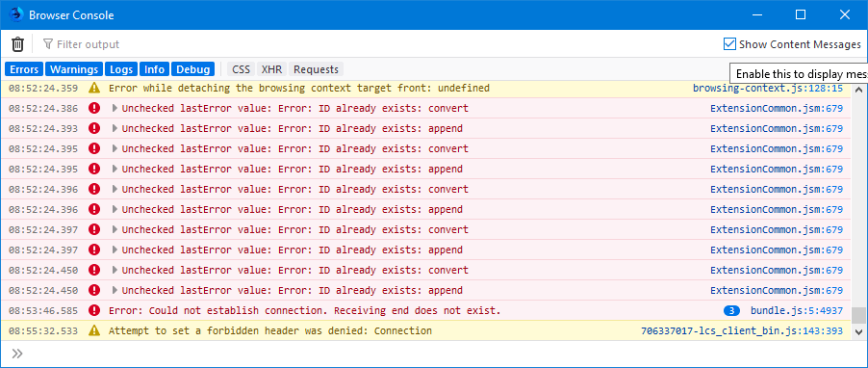Expand the 08:52:24.396 convert error
Image resolution: width=868 pixels, height=368 pixels.
click(115, 189)
